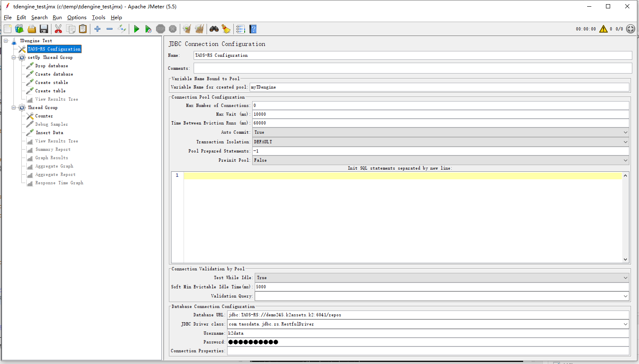Select Summary Report in the tree
This screenshot has width=639, height=364.
(53, 150)
